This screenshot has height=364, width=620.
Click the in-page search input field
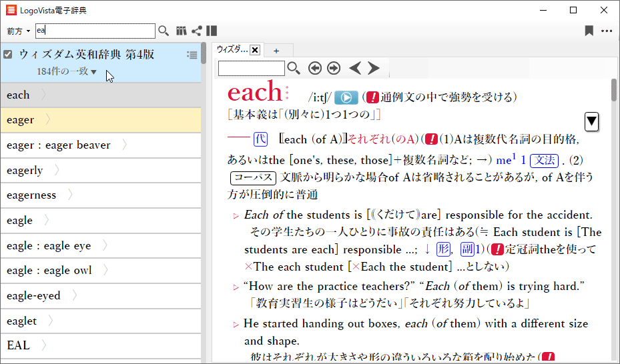tap(251, 68)
